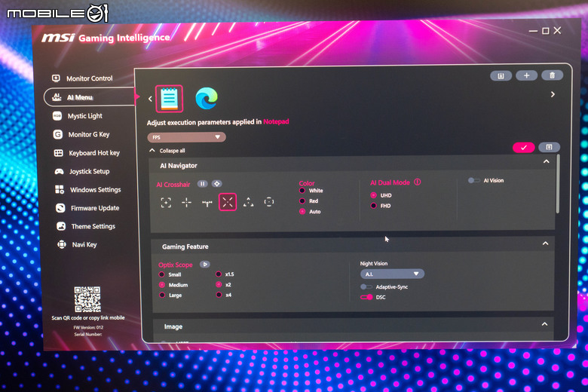Toggle the AI Vision switch
This screenshot has height=392, width=588.
point(473,180)
